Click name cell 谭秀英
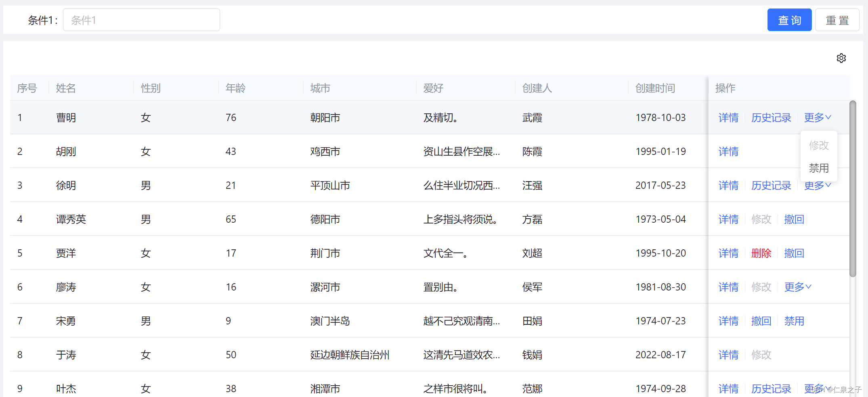 click(71, 219)
